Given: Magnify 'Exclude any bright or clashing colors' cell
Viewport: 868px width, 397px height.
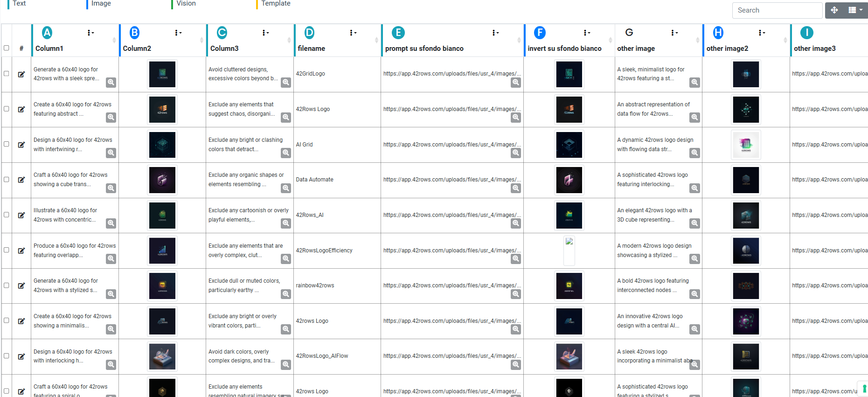Looking at the screenshot, I should 286,153.
